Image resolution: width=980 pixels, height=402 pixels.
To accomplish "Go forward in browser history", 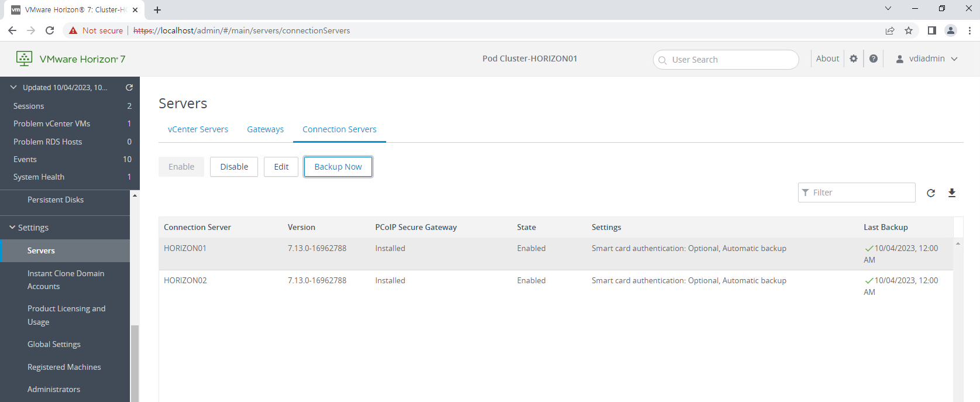I will click(x=31, y=30).
